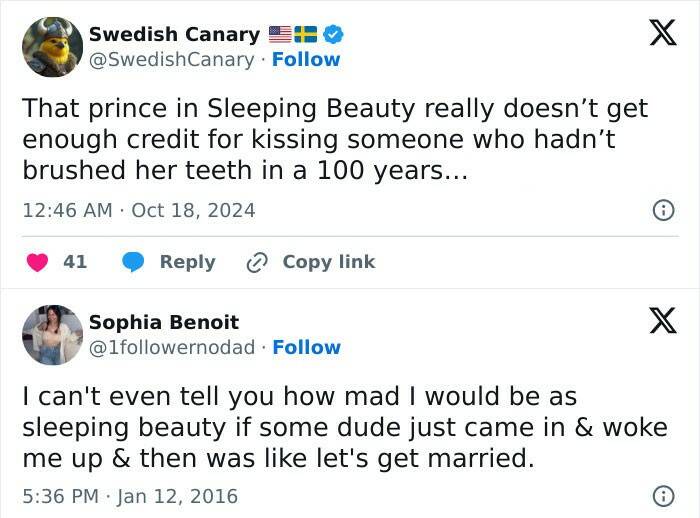The width and height of the screenshot is (700, 518).
Task: Click the blue reply bubble icon
Action: click(133, 262)
